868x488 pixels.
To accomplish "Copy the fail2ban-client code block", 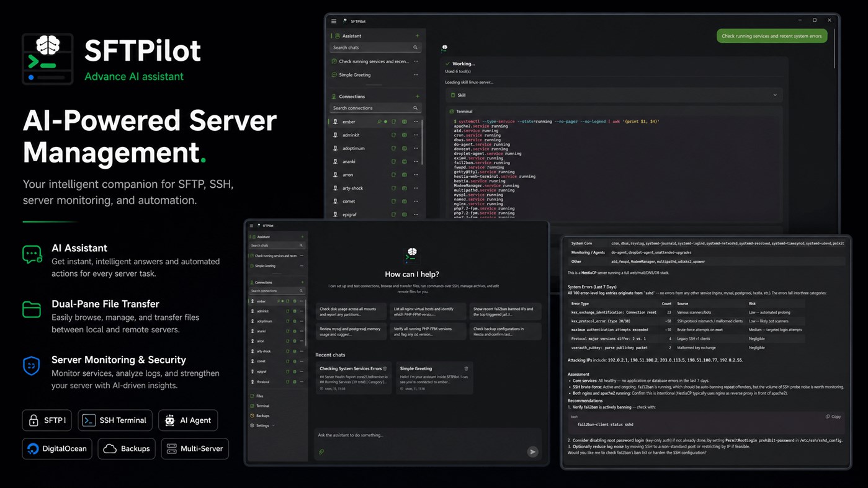I will click(x=833, y=417).
